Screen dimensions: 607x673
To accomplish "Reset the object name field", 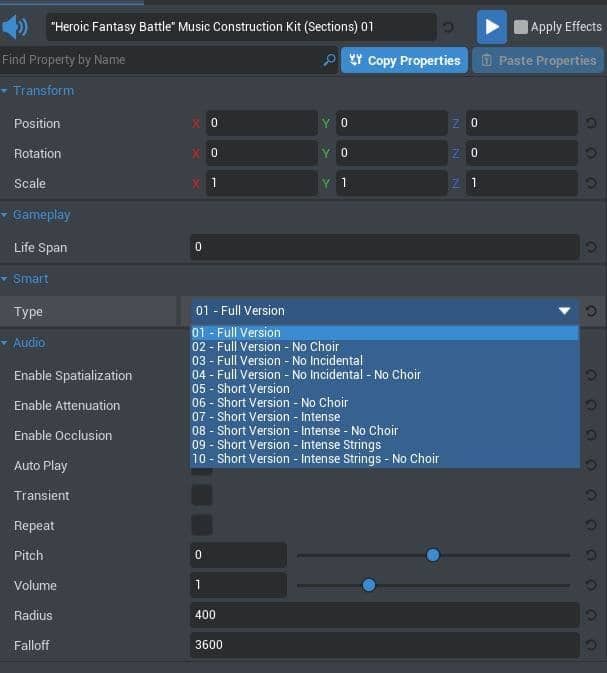I will (448, 28).
